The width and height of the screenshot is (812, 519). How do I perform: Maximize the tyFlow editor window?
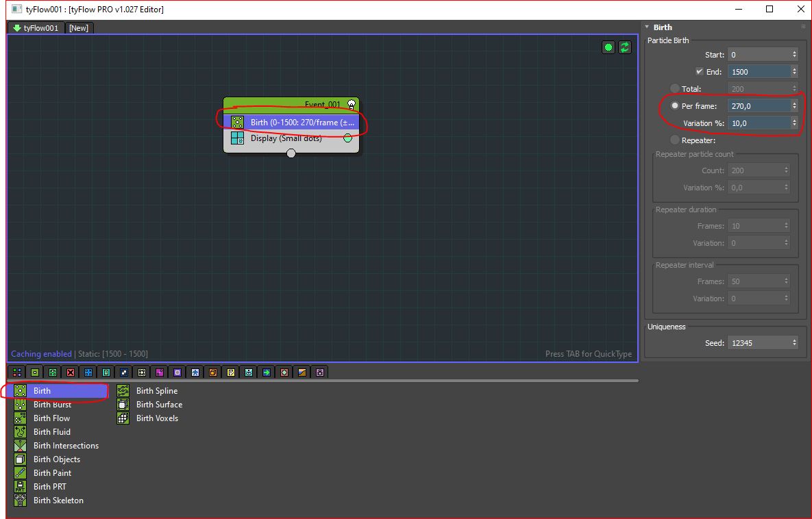[x=770, y=10]
